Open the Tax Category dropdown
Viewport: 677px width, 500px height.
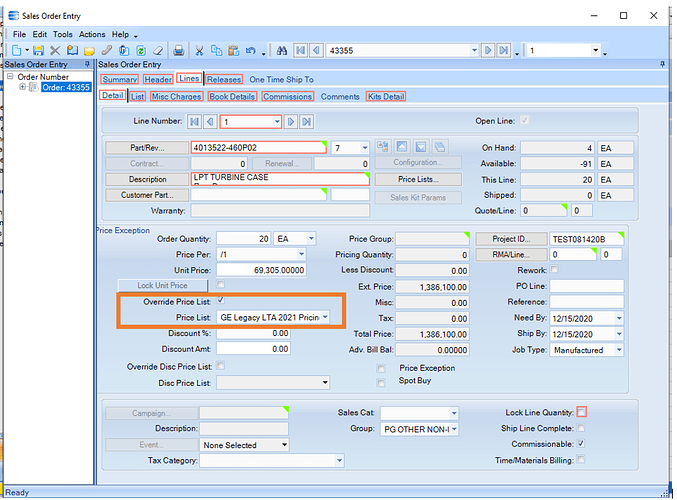point(339,460)
